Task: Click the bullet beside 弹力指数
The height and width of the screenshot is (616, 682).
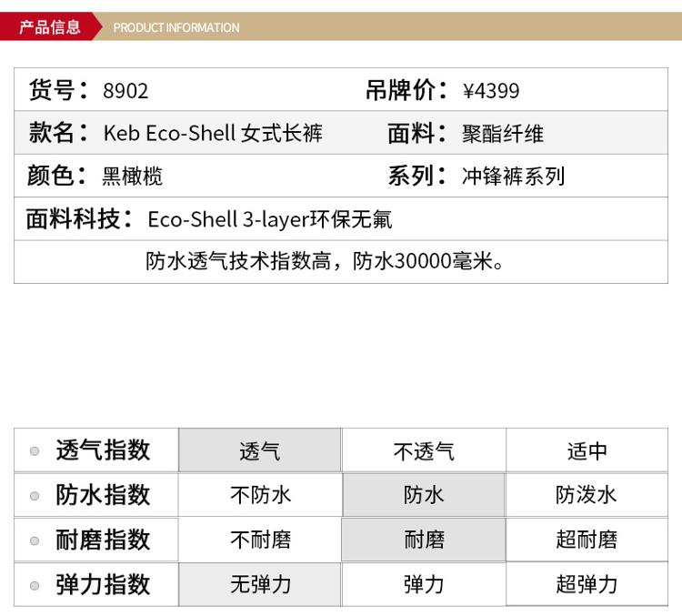Action: pyautogui.click(x=35, y=585)
